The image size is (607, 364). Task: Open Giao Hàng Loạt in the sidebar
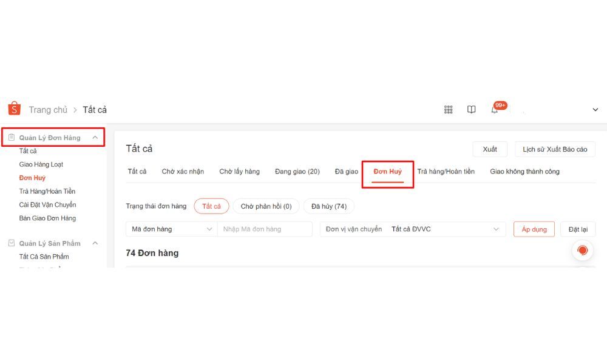41,164
